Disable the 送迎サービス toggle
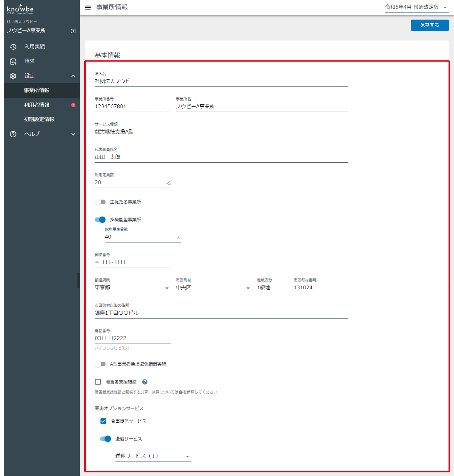The height and width of the screenshot is (476, 454). [x=105, y=439]
